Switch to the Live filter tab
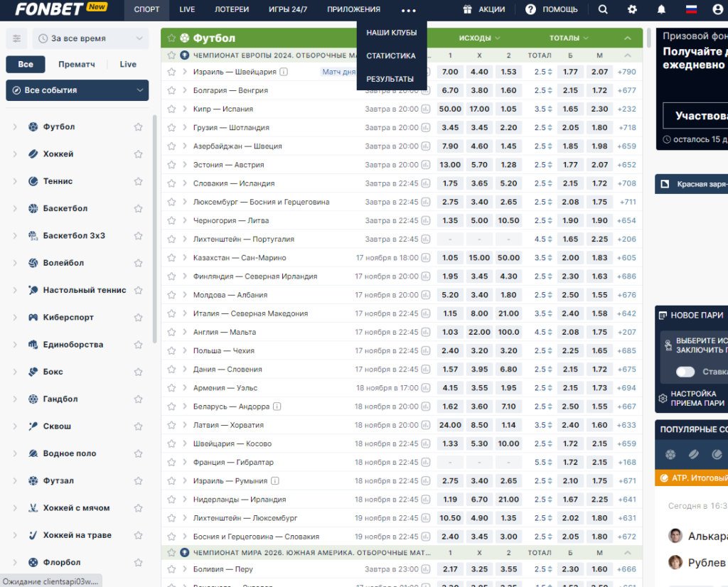This screenshot has height=587, width=728. click(x=128, y=65)
